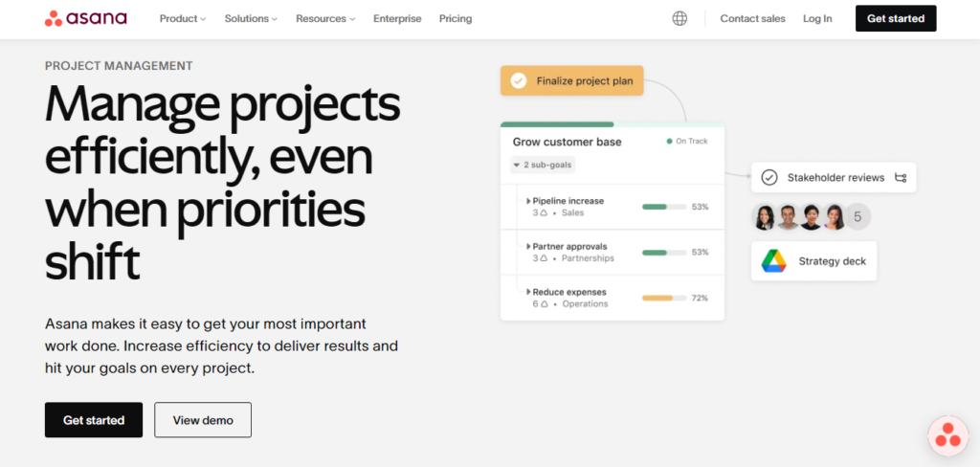The height and width of the screenshot is (467, 980).
Task: Click the avatar overflow count 5
Action: pyautogui.click(x=857, y=217)
